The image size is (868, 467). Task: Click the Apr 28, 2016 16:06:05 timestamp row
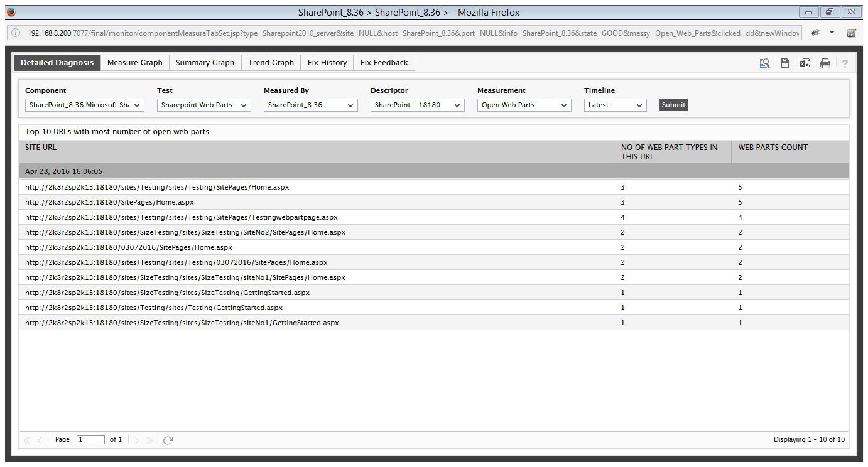coord(434,171)
